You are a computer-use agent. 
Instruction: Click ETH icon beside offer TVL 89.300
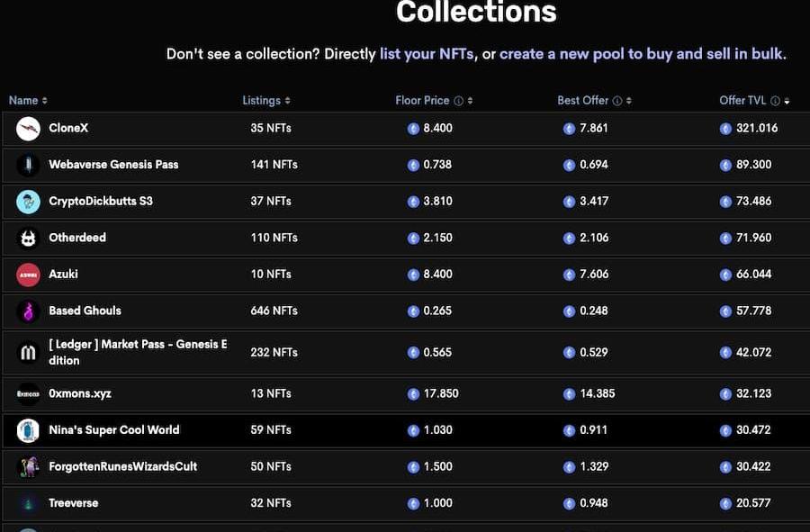coord(725,166)
